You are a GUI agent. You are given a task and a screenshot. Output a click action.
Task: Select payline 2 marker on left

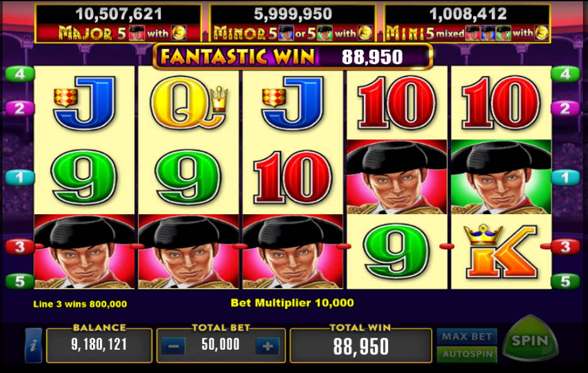(x=20, y=109)
